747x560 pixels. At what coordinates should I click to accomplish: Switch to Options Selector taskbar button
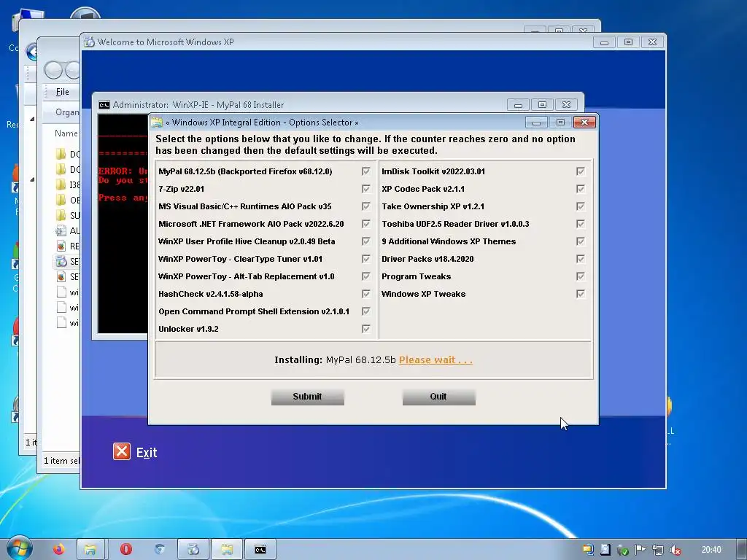pyautogui.click(x=227, y=550)
